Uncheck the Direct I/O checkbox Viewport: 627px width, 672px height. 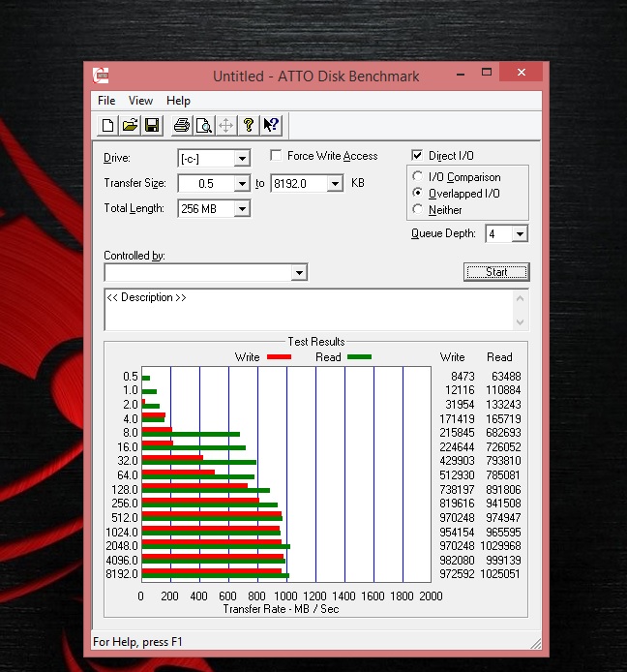[417, 155]
